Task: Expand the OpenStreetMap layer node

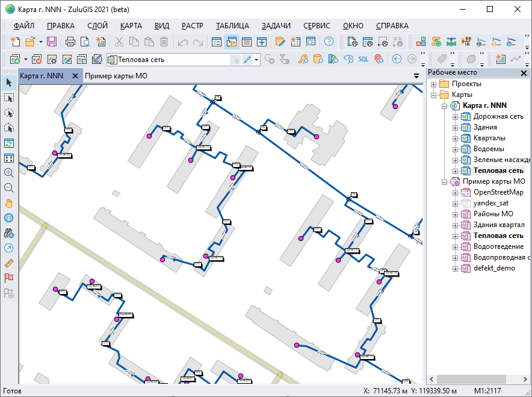Action: click(456, 193)
